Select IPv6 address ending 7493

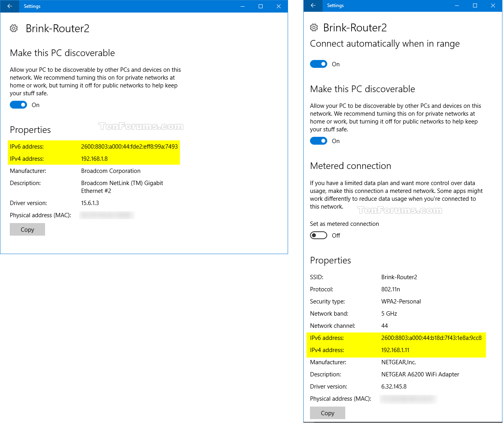129,147
